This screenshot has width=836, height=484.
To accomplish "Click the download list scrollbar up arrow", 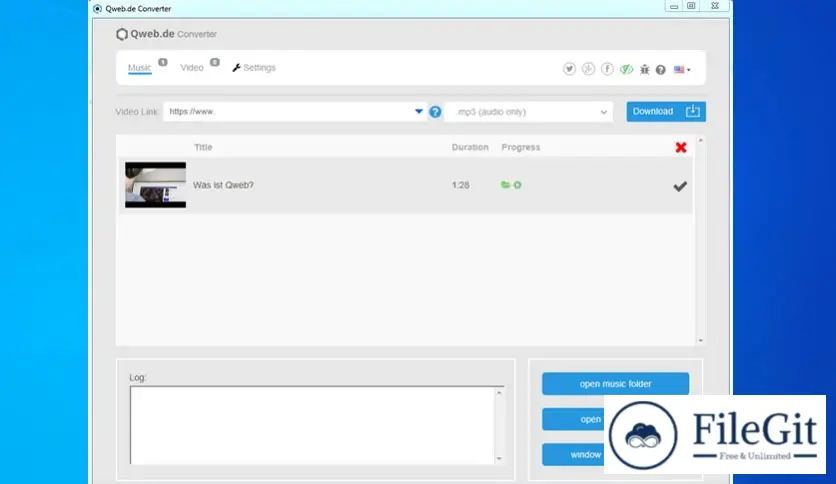I will (701, 141).
